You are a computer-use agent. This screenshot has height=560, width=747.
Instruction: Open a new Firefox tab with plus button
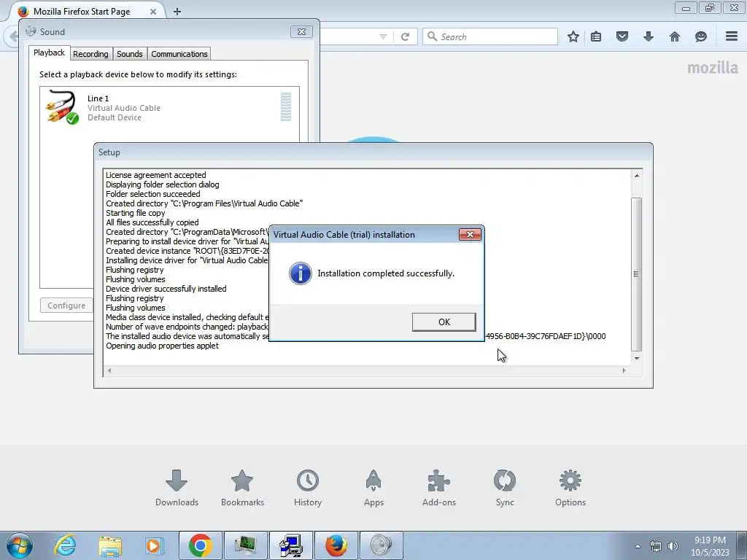tap(177, 12)
